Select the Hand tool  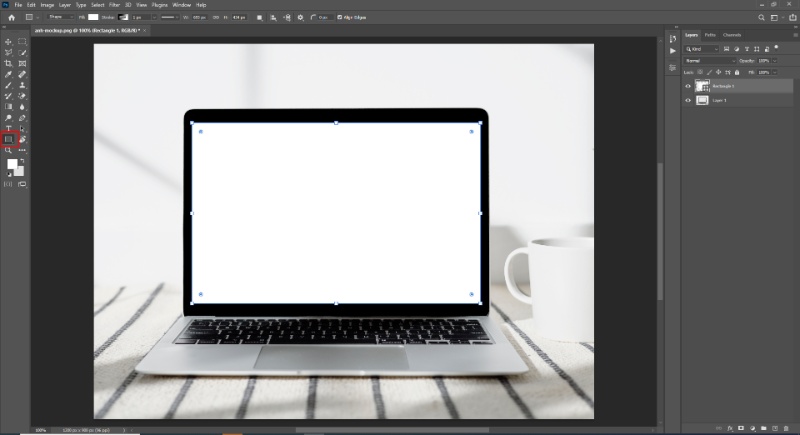point(22,139)
